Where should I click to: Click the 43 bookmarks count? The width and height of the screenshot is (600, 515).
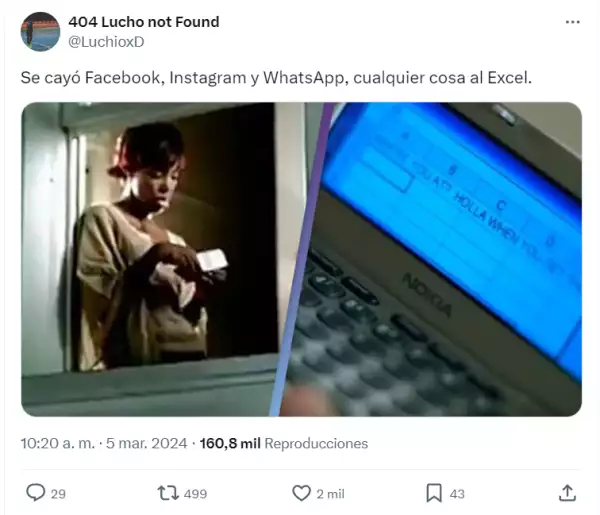tap(457, 494)
